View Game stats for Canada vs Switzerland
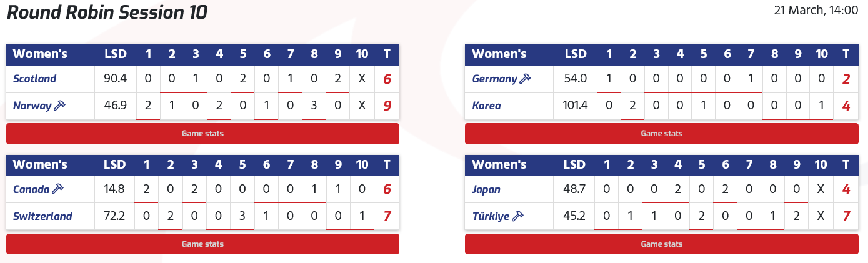 202,244
